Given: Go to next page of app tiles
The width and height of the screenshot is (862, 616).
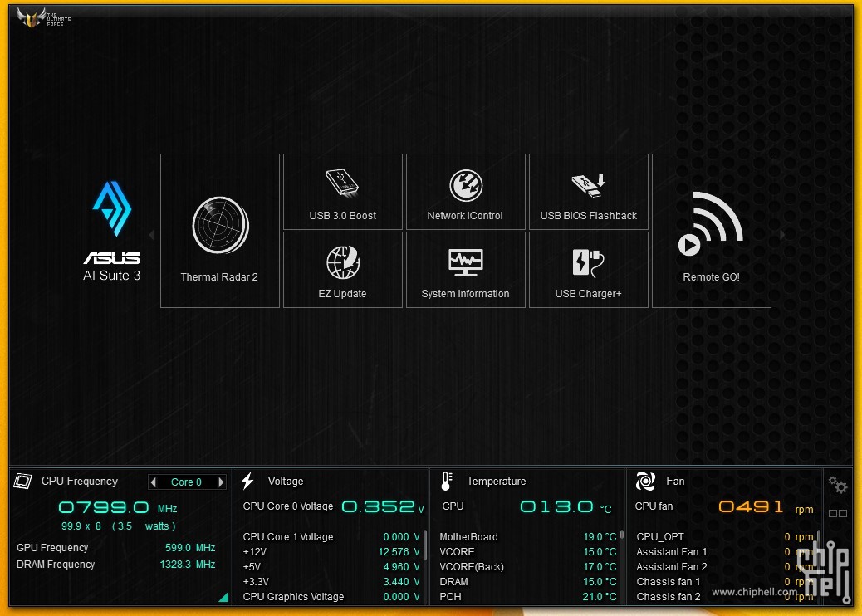Looking at the screenshot, I should point(781,235).
